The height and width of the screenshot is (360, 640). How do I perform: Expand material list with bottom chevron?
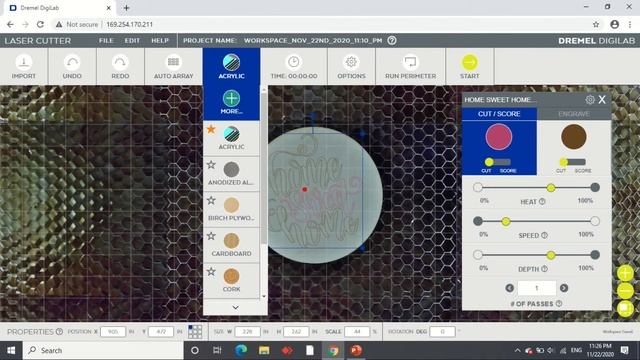[236, 307]
